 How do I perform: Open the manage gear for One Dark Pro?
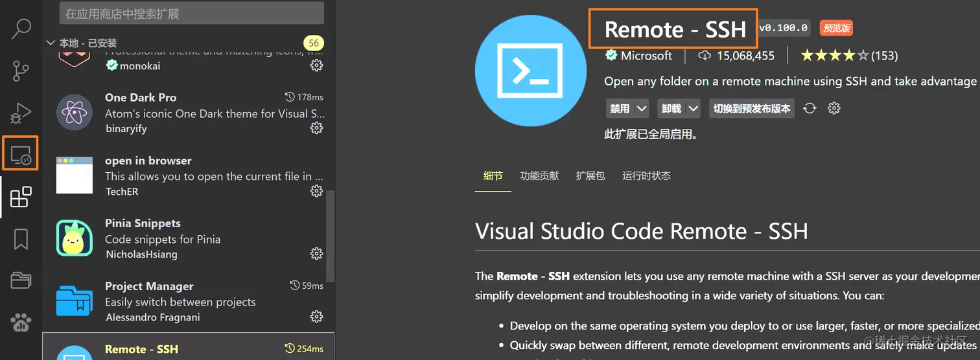[316, 128]
